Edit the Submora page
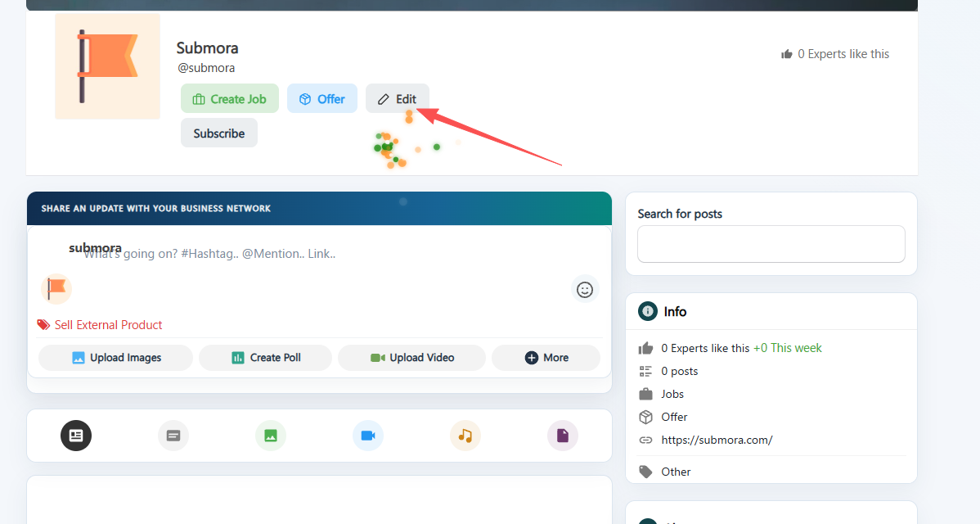This screenshot has height=524, width=980. click(x=398, y=99)
